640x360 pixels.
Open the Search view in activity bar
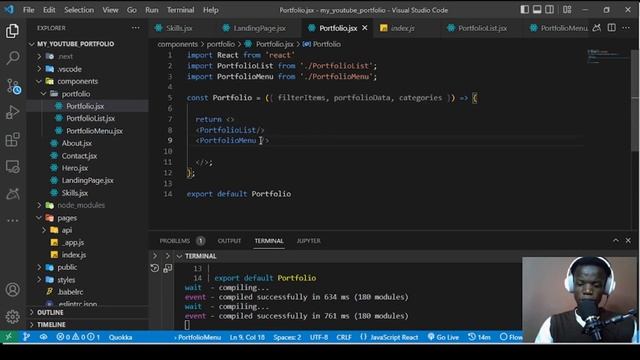click(12, 58)
